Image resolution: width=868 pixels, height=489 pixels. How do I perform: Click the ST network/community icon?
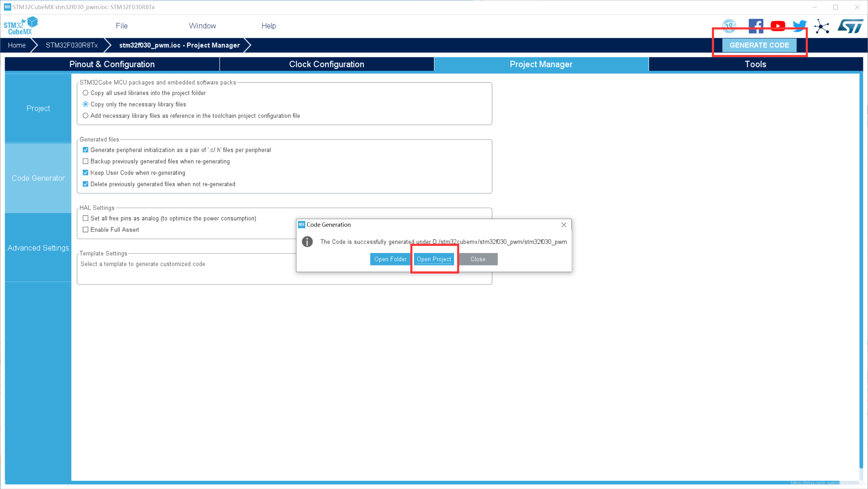point(822,25)
